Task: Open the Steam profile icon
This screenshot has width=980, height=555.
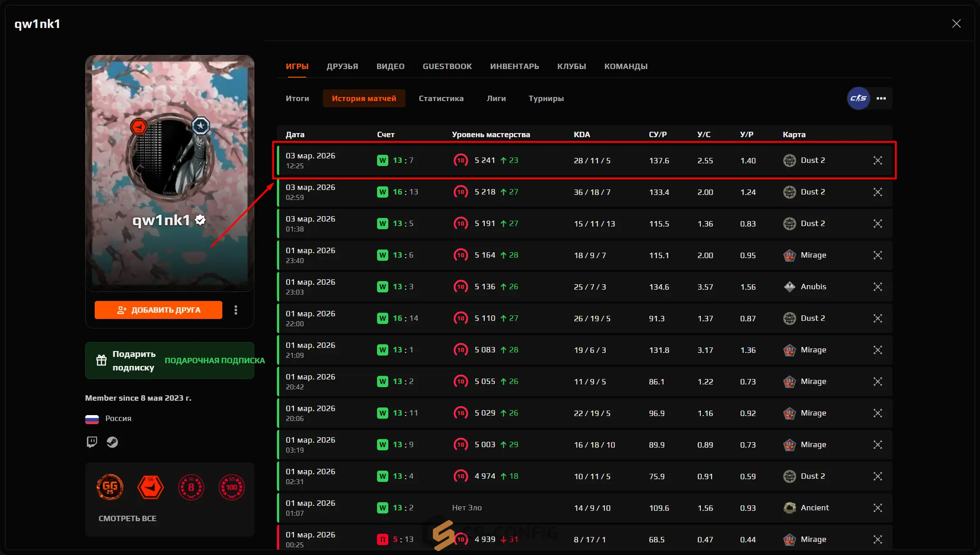Action: [112, 442]
